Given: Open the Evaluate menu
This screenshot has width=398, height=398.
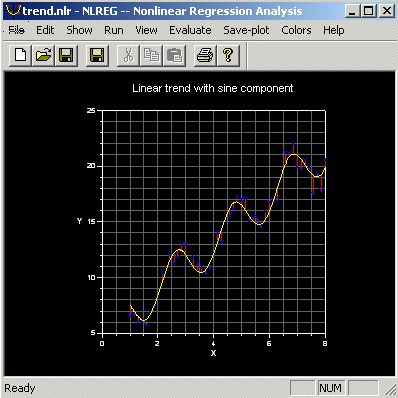Looking at the screenshot, I should click(190, 30).
